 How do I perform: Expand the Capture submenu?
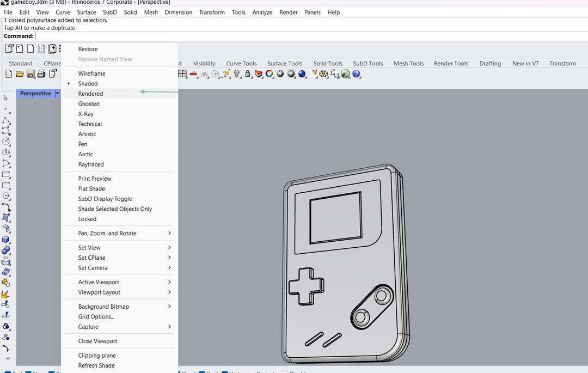click(119, 327)
